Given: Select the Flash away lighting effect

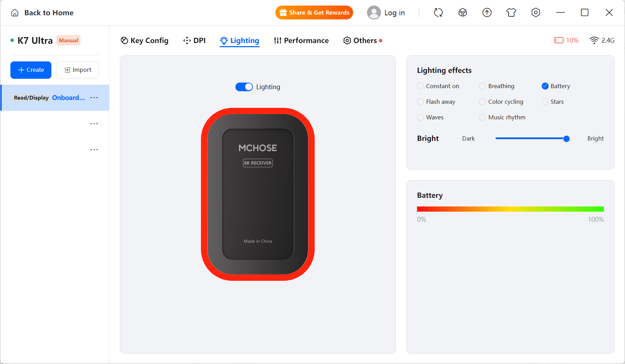Looking at the screenshot, I should [x=436, y=102].
